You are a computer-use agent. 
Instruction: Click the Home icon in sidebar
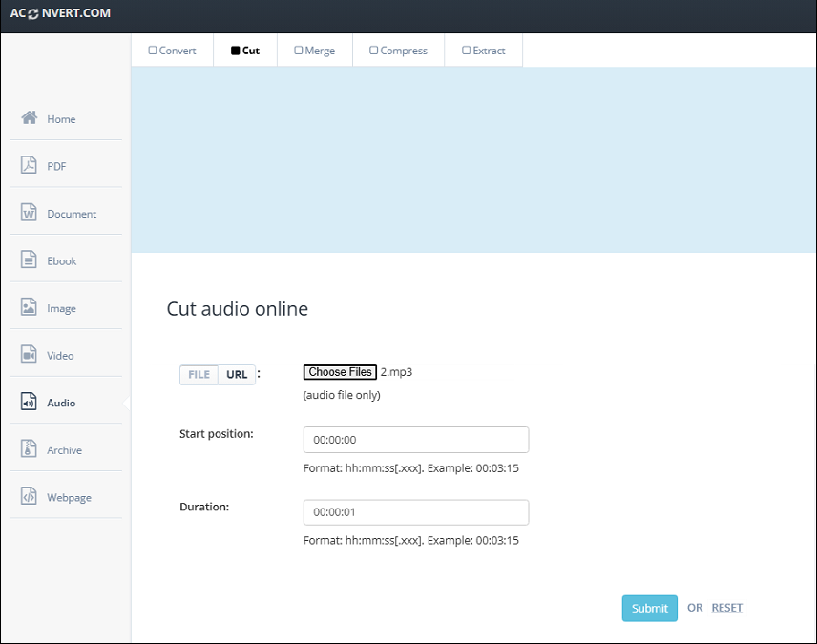coord(30,117)
